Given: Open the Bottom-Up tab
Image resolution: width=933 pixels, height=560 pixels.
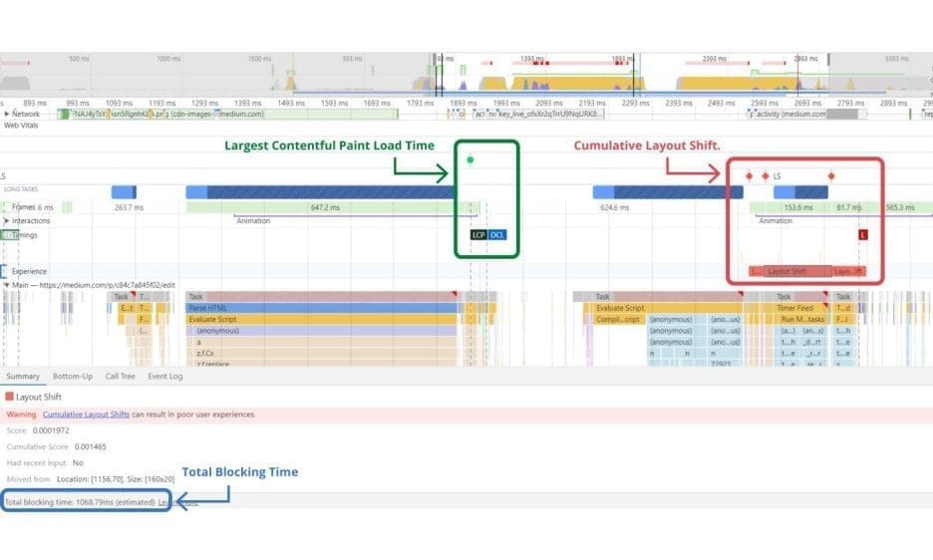Looking at the screenshot, I should pyautogui.click(x=73, y=377).
